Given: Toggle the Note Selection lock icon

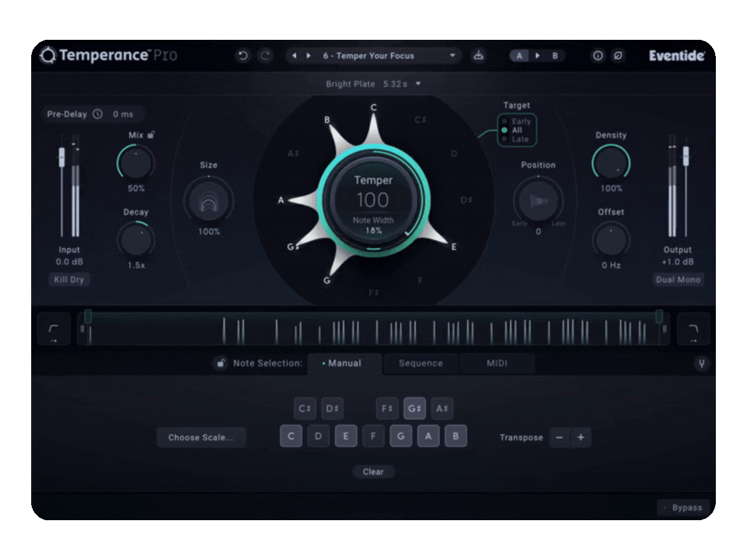Looking at the screenshot, I should (x=220, y=363).
